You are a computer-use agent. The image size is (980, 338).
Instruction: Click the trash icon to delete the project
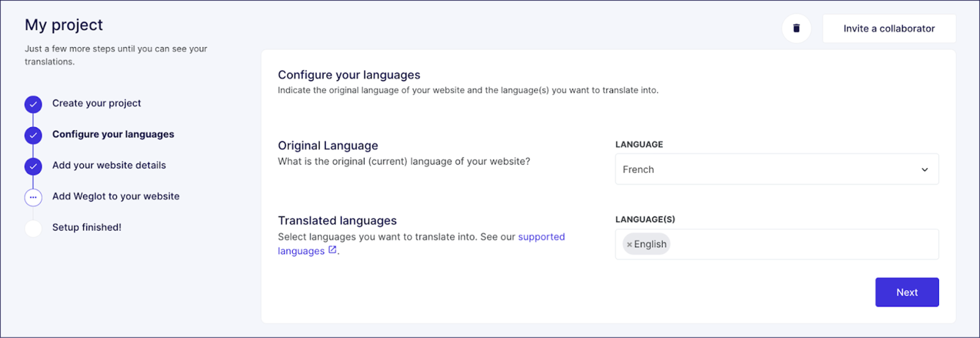coord(796,28)
